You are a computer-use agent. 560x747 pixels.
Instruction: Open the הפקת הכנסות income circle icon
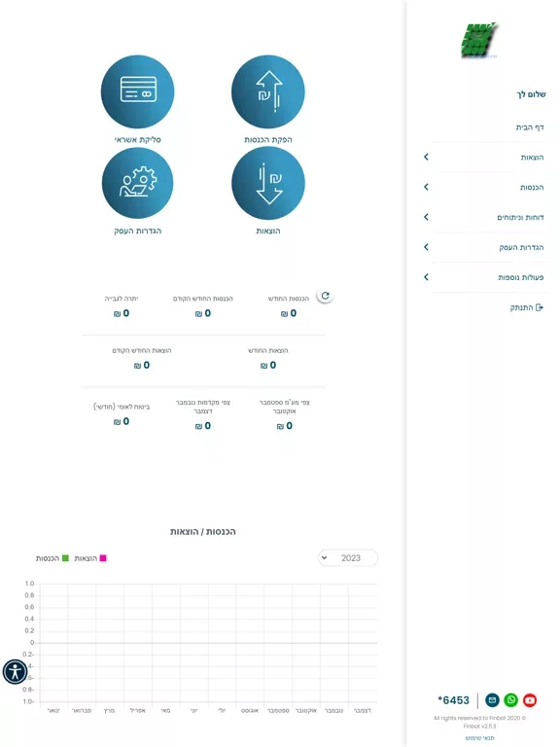coord(268,92)
